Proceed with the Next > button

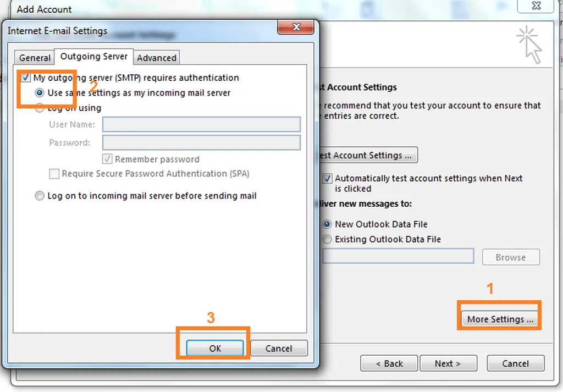pyautogui.click(x=448, y=363)
